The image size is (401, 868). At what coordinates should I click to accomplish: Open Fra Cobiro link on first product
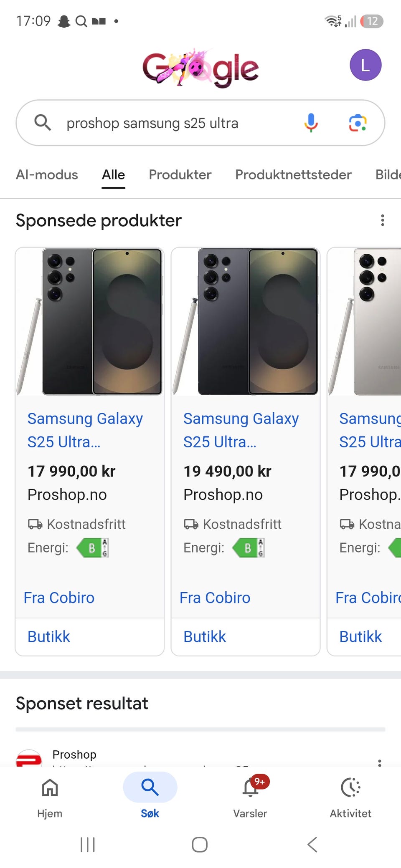[x=59, y=598]
